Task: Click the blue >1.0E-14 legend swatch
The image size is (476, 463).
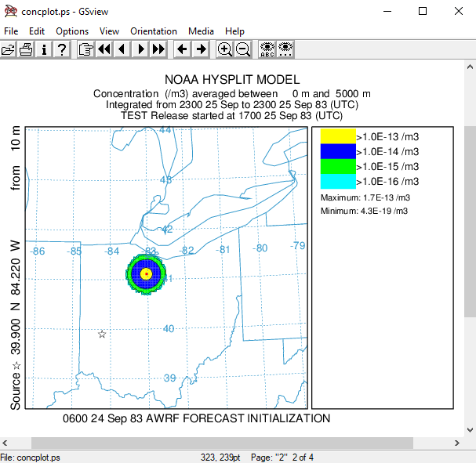Action: tap(338, 151)
